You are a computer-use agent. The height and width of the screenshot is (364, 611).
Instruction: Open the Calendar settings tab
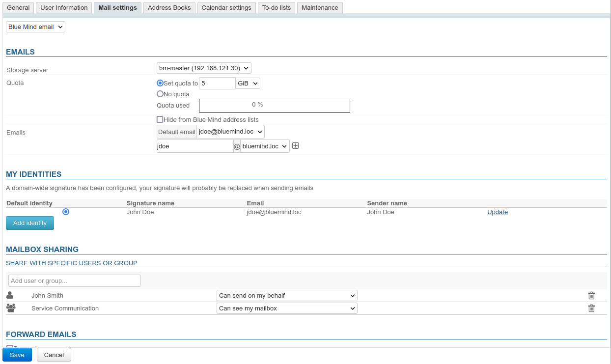(226, 8)
